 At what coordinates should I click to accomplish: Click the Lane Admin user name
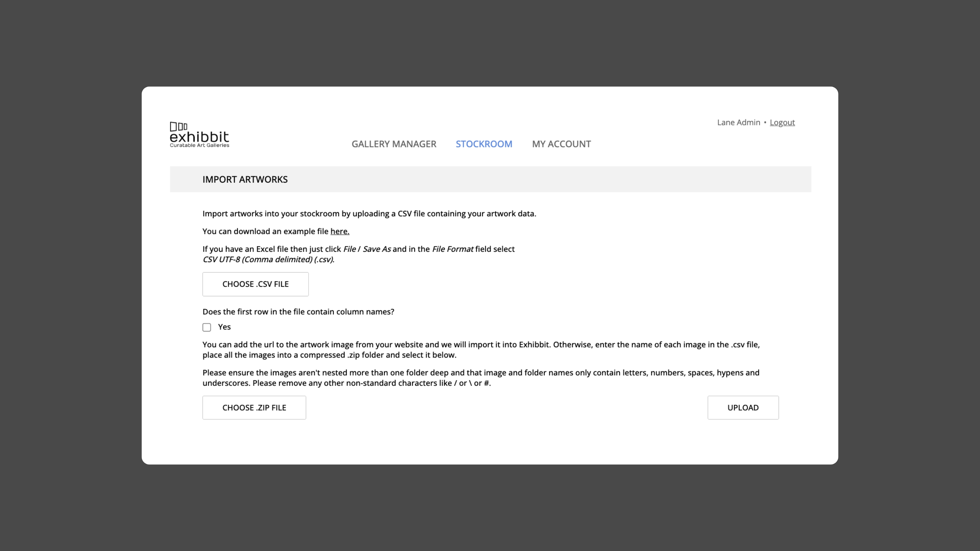point(738,122)
